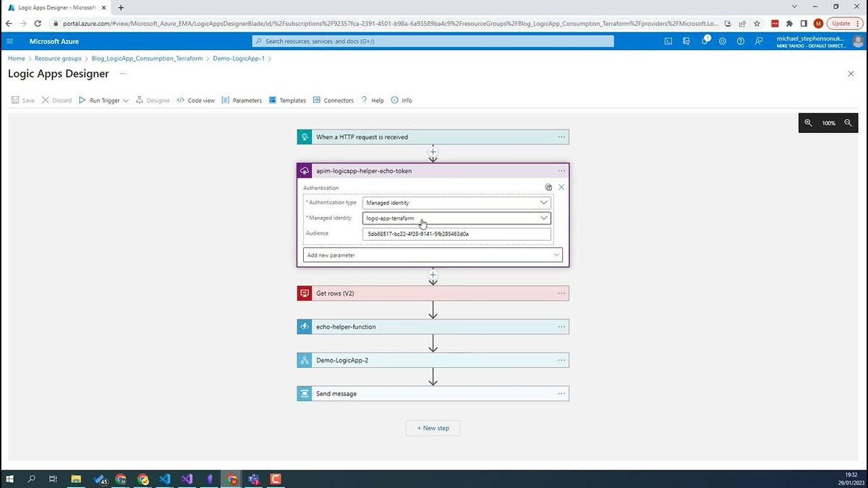Click the notifications bell icon
Viewport: 868px width, 488px height.
[x=702, y=41]
